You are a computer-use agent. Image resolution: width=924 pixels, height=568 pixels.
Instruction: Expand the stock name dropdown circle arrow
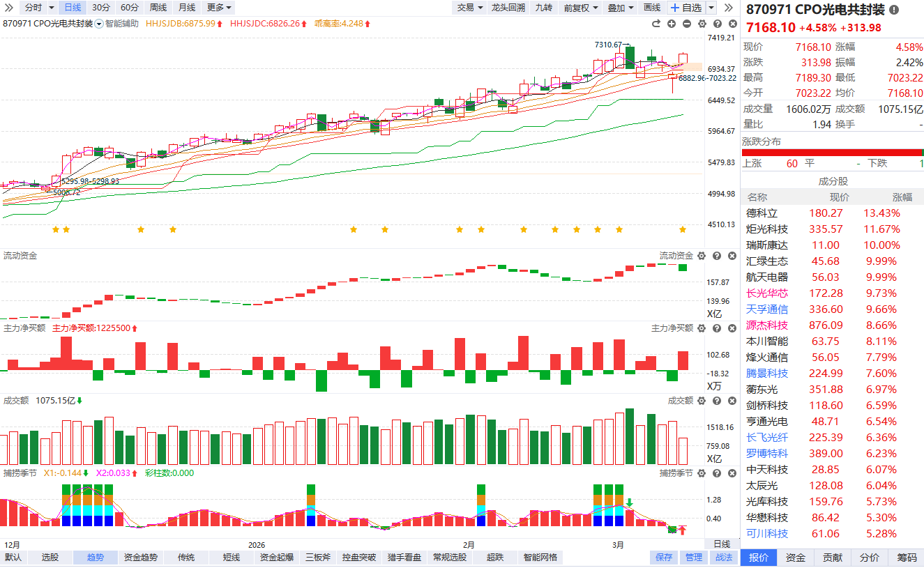(x=99, y=24)
